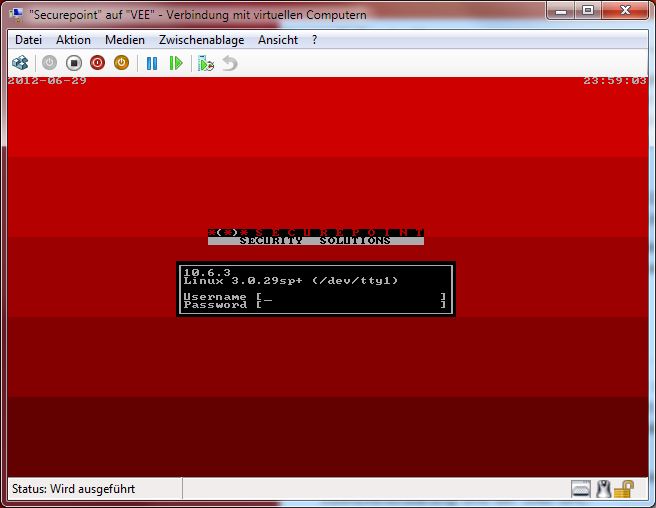Save VM state with the orange power icon
The height and width of the screenshot is (508, 656).
(121, 63)
